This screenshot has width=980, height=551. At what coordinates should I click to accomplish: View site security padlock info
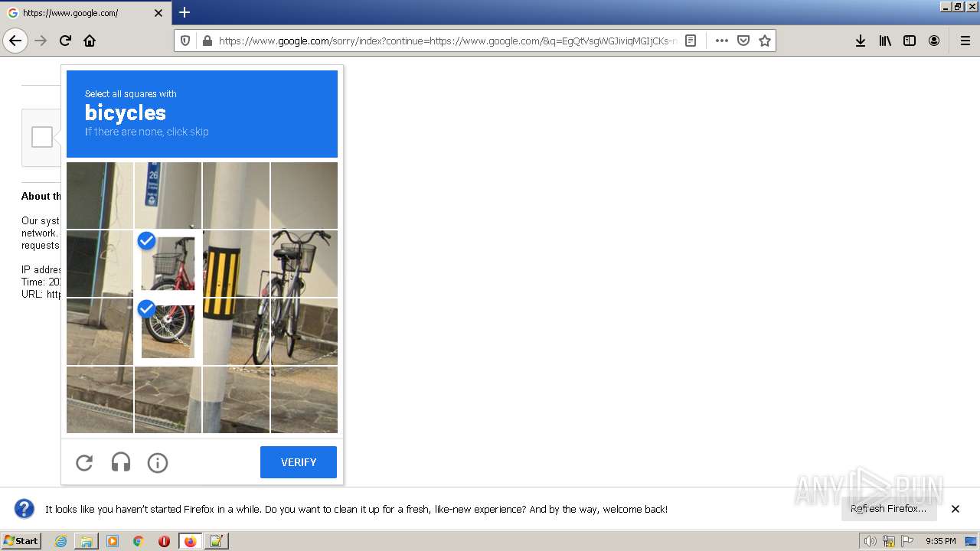click(207, 41)
